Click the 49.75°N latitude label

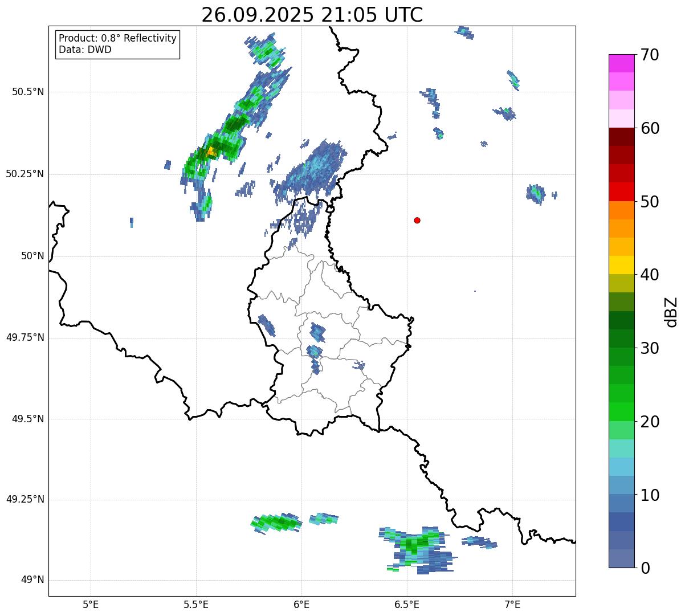click(x=25, y=337)
